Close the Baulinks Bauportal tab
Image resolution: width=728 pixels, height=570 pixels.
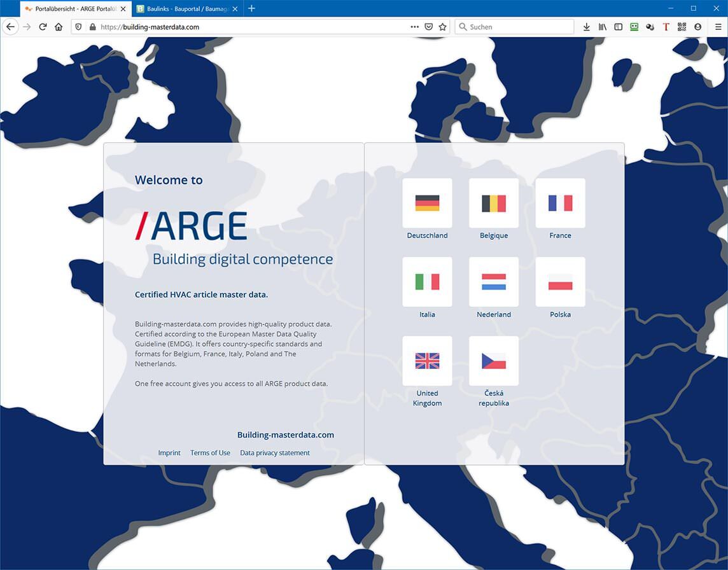coord(235,9)
